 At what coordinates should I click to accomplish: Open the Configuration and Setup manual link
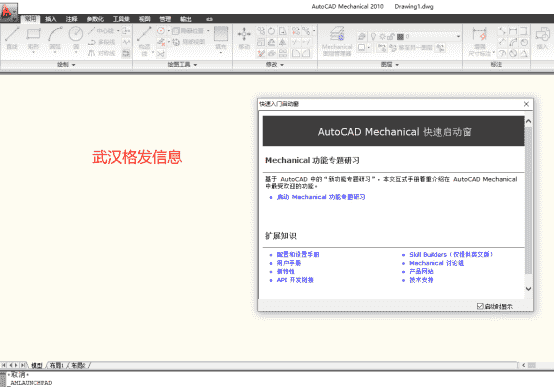click(298, 254)
